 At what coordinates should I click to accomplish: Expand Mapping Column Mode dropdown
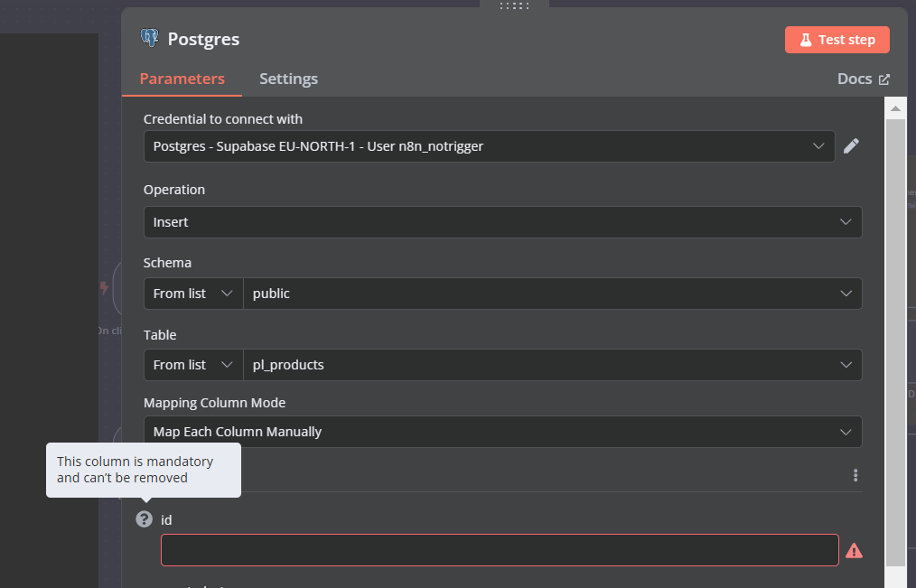pyautogui.click(x=502, y=432)
